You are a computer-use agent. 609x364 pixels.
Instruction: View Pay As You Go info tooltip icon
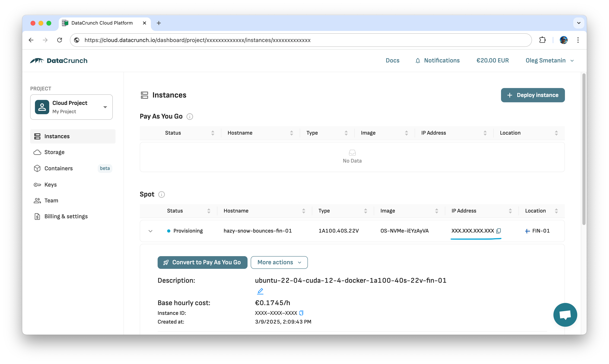(x=190, y=117)
